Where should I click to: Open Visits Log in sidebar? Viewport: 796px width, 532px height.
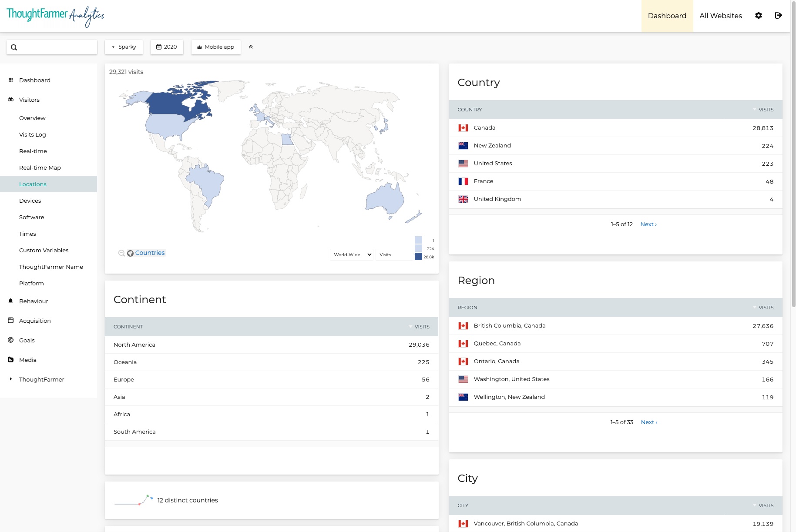coord(33,134)
